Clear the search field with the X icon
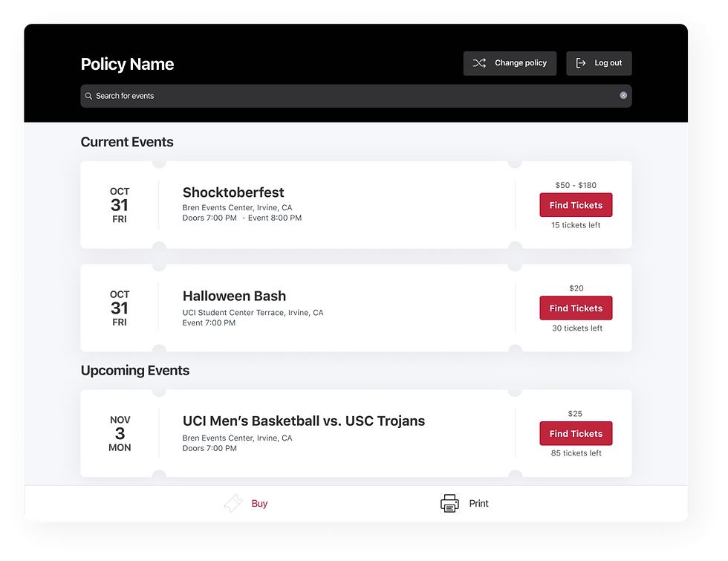Image resolution: width=728 pixels, height=561 pixels. (623, 95)
